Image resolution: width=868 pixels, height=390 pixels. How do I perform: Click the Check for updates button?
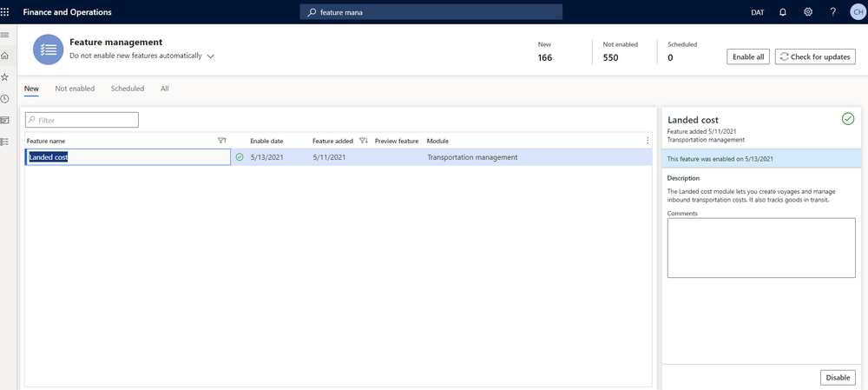coord(815,56)
